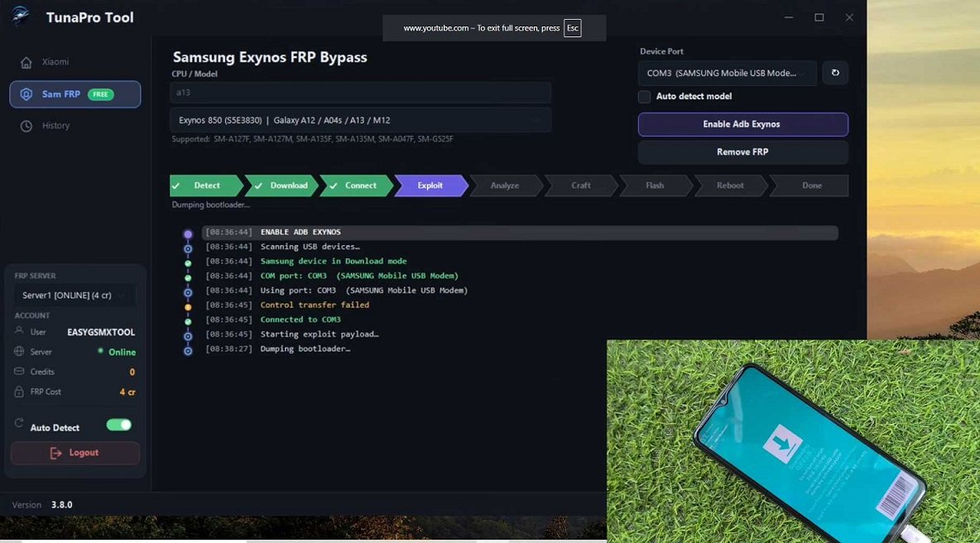The height and width of the screenshot is (543, 980).
Task: Open the Server1 ONLINE server dropdown
Action: (x=74, y=295)
